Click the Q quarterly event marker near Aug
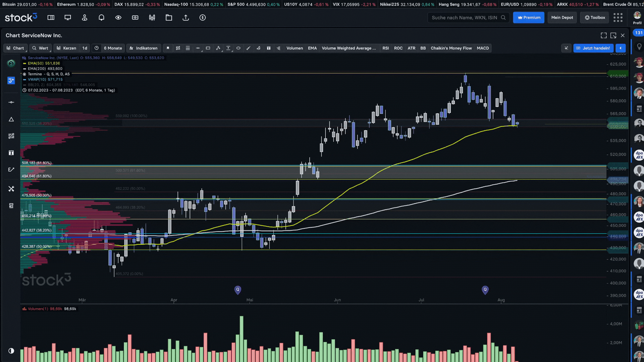 click(x=485, y=290)
